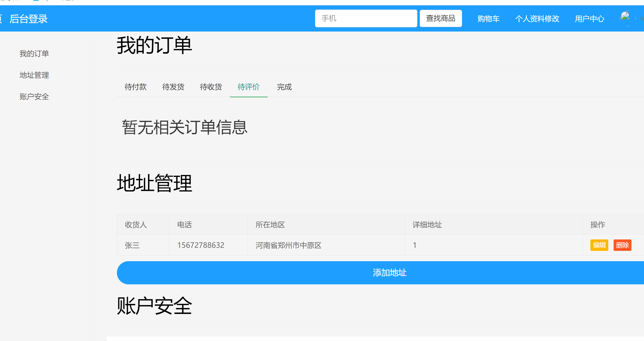This screenshot has height=341, width=644.
Task: Go to 用户中心 from the navbar
Action: coord(589,18)
